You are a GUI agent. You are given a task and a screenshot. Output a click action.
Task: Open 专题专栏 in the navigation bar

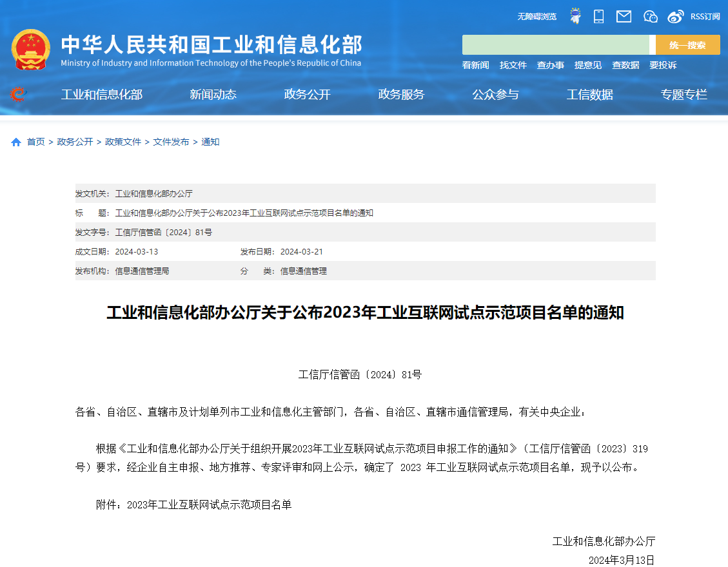(x=684, y=95)
